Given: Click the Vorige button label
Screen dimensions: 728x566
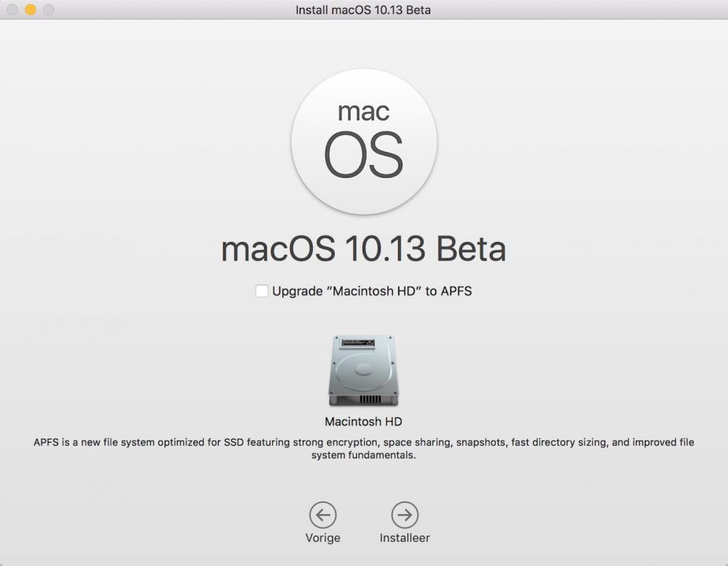Looking at the screenshot, I should pos(322,538).
